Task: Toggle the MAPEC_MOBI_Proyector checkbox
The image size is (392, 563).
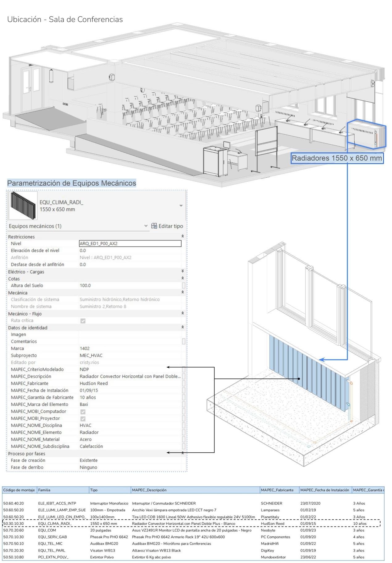Action: pos(83,419)
